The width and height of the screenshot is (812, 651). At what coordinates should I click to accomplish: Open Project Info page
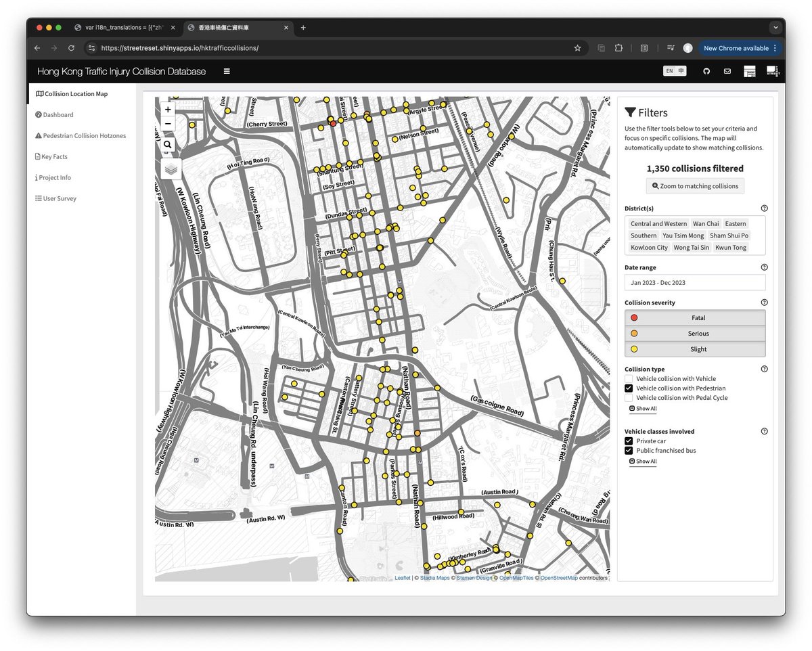click(53, 178)
